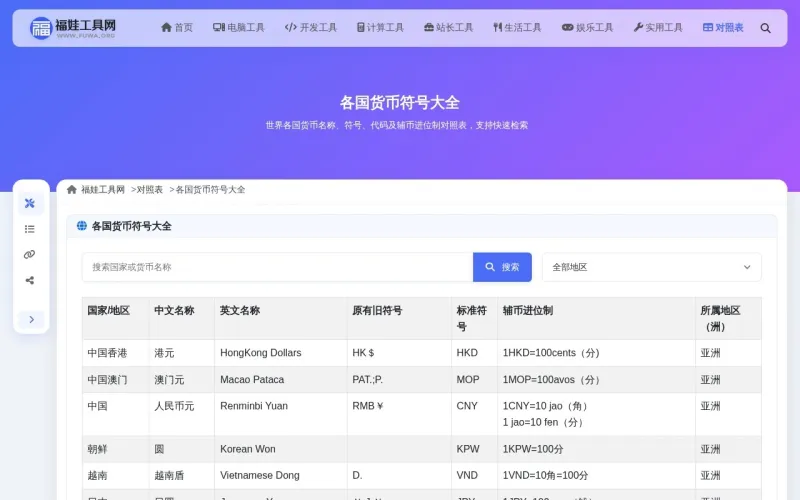800x500 pixels.
Task: Open the 全部地区 region dropdown
Action: pos(652,267)
